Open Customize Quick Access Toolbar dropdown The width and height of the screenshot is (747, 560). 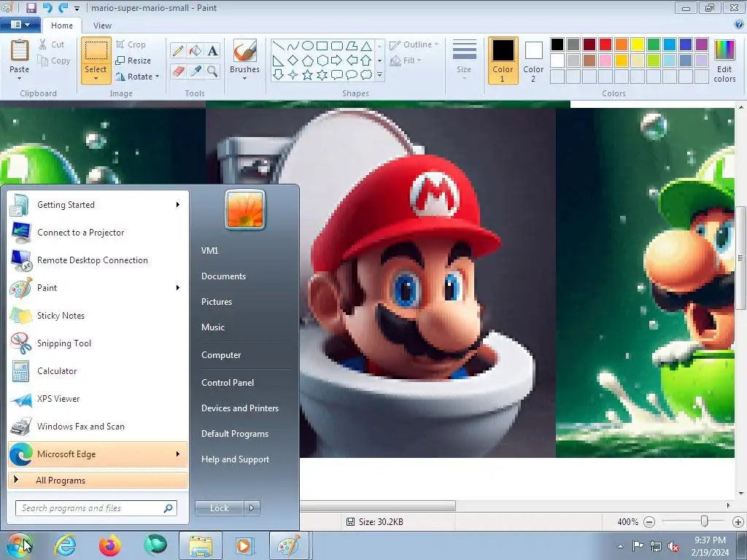(77, 8)
